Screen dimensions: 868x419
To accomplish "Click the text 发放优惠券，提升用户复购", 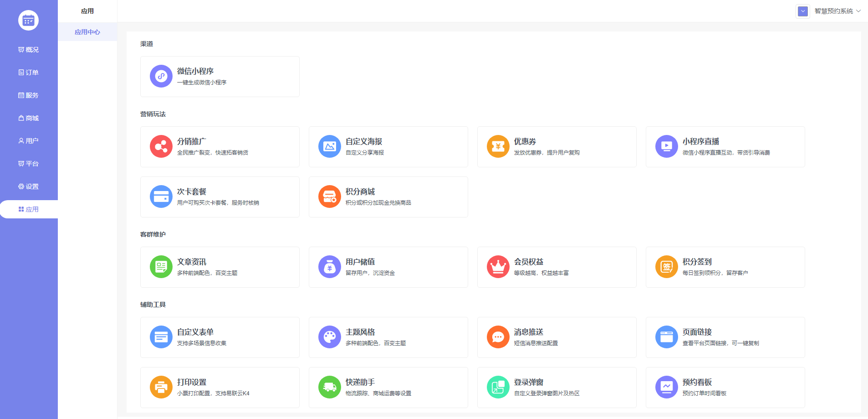I will (547, 153).
